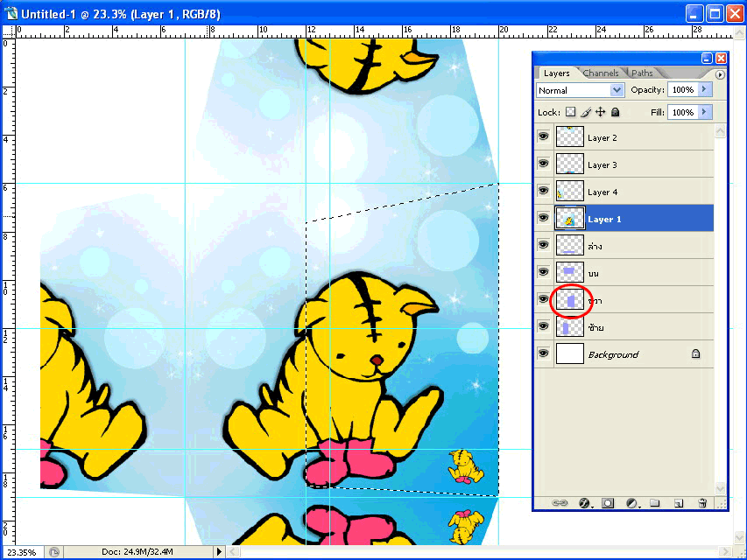Click the ล่าง layer thumbnail
Viewport: 747px width, 560px height.
(x=570, y=245)
